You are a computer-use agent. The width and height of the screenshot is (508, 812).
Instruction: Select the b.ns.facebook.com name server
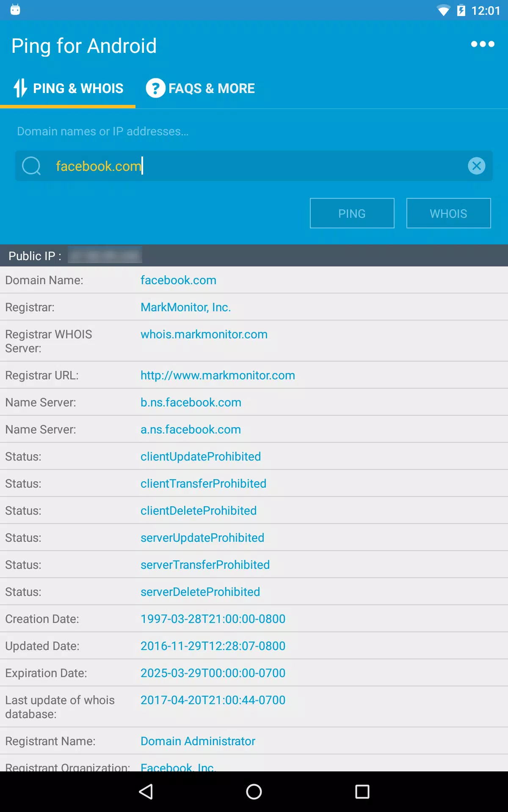tap(191, 402)
